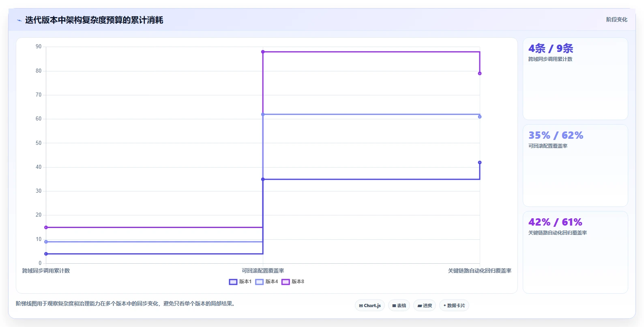Viewport: 644px width, 327px height.
Task: Click 版本4 data point at 62 in middle
Action: (263, 114)
